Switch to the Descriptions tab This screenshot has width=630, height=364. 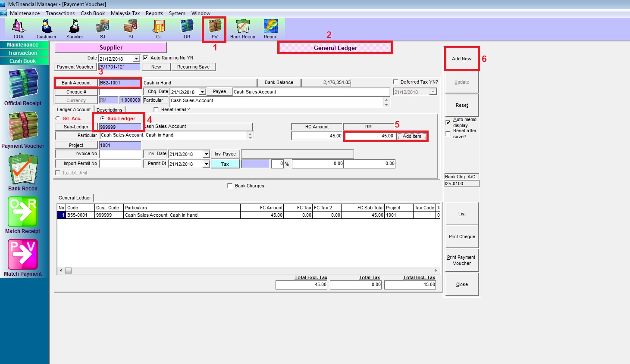point(110,110)
